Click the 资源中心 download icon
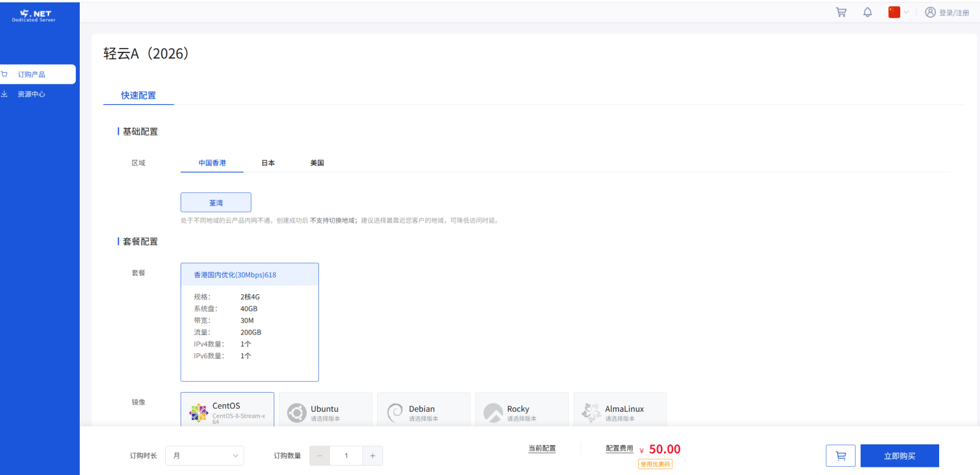The height and width of the screenshot is (475, 980). (4, 94)
